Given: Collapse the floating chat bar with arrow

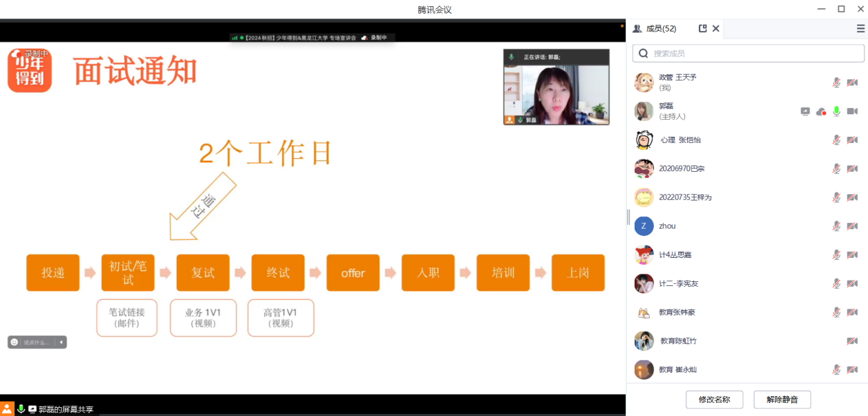Looking at the screenshot, I should coord(61,342).
